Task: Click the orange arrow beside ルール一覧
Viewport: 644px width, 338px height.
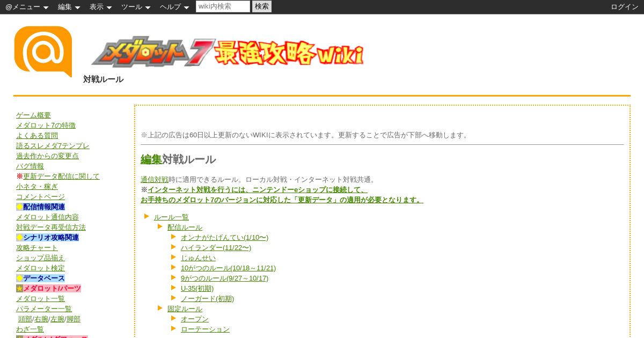Action: [x=147, y=216]
